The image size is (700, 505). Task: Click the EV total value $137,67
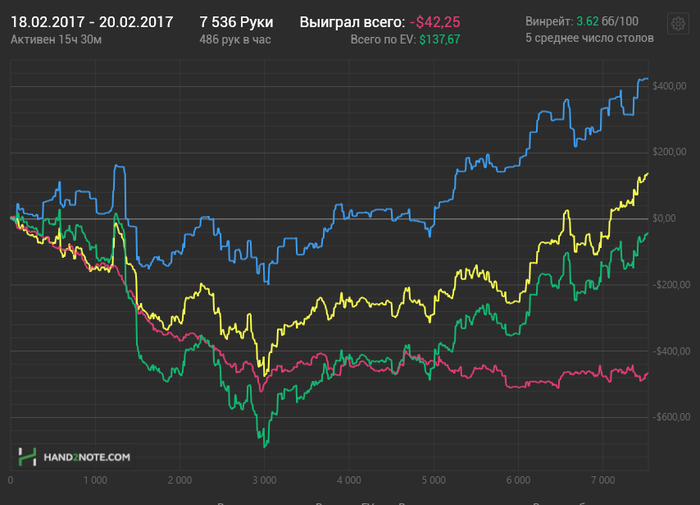click(x=440, y=40)
